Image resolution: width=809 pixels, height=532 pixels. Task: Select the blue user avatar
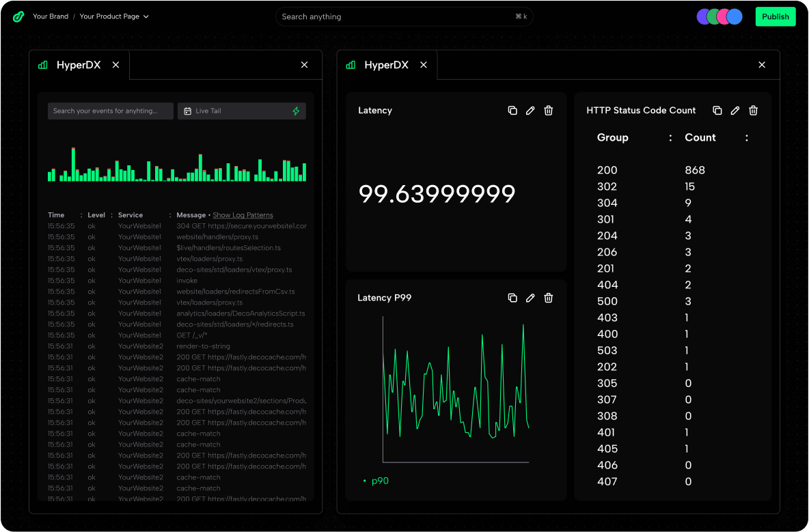tap(735, 16)
